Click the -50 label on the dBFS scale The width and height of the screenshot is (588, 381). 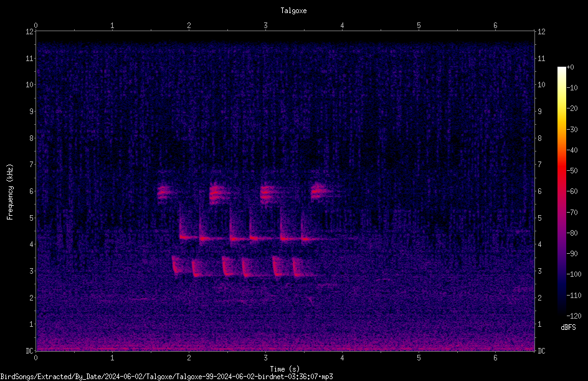pos(572,170)
